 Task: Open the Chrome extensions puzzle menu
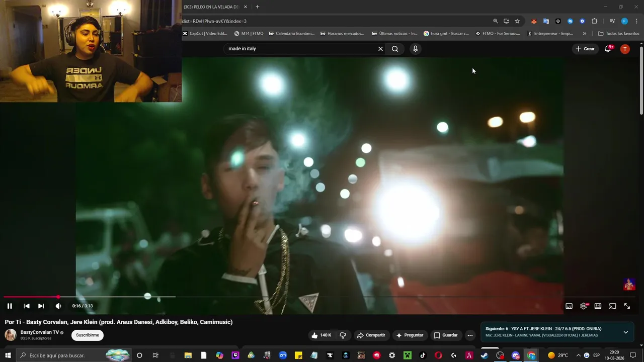[x=594, y=21]
